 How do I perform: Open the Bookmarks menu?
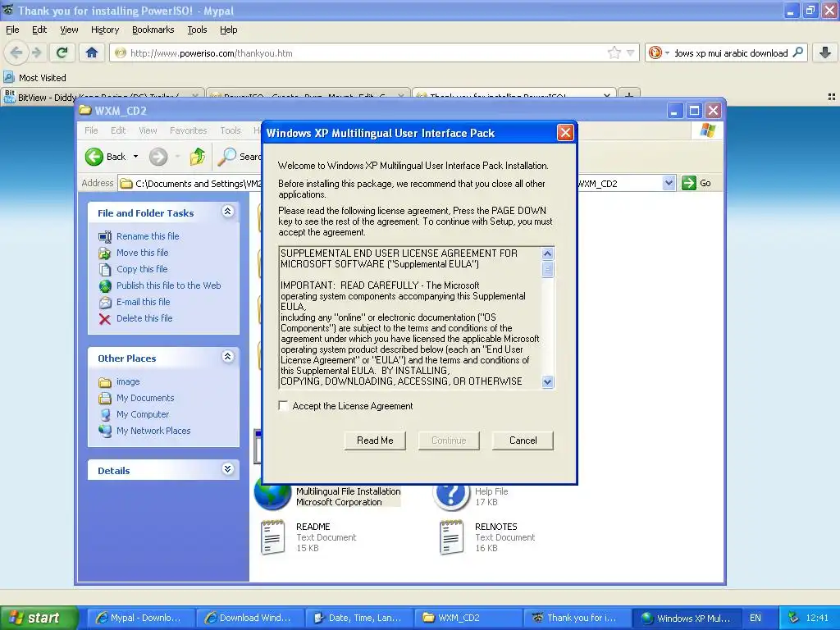tap(153, 30)
